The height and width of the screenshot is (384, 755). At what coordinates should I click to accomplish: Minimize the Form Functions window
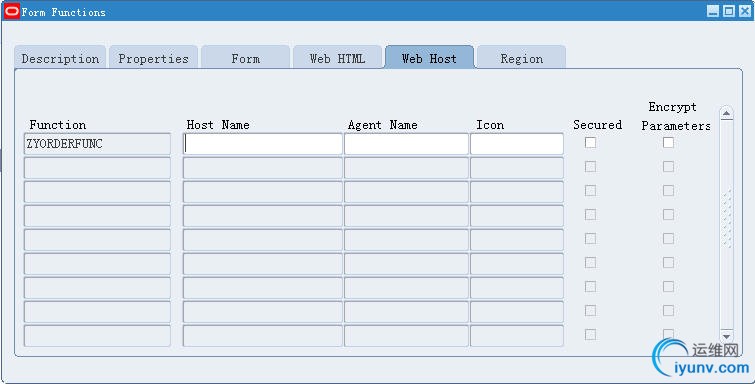coord(713,11)
